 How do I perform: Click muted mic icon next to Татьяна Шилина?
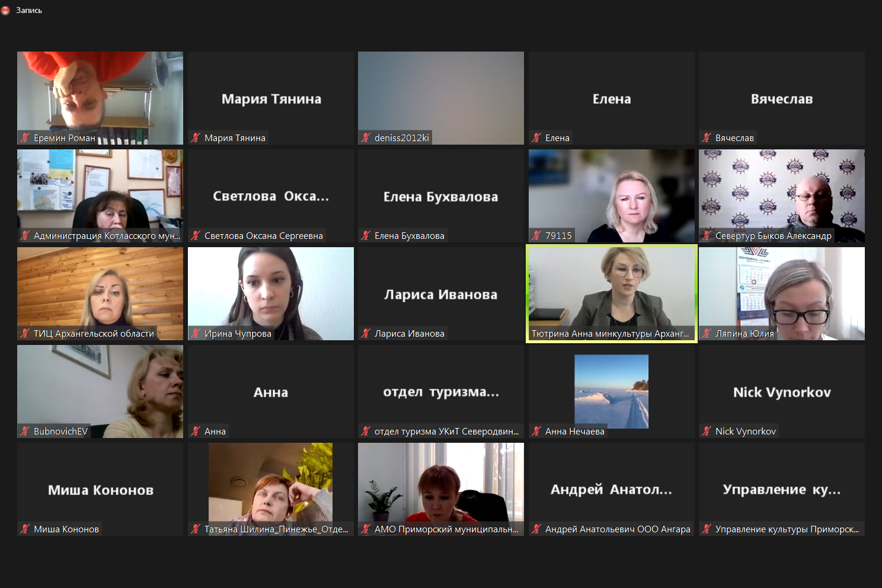196,529
